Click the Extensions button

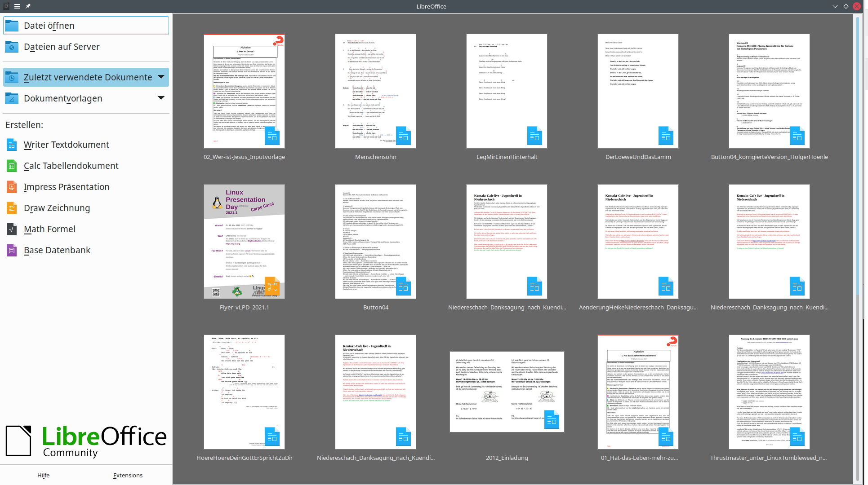[x=128, y=475]
